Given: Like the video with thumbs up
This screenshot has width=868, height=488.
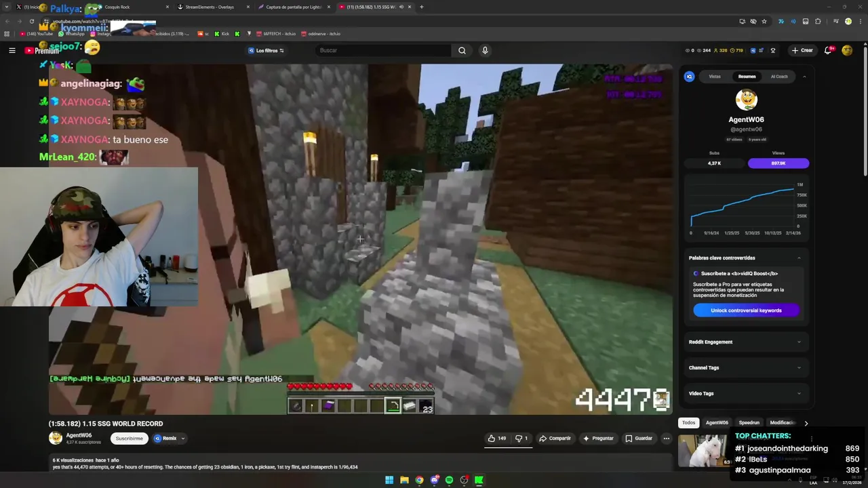Looking at the screenshot, I should tap(496, 439).
